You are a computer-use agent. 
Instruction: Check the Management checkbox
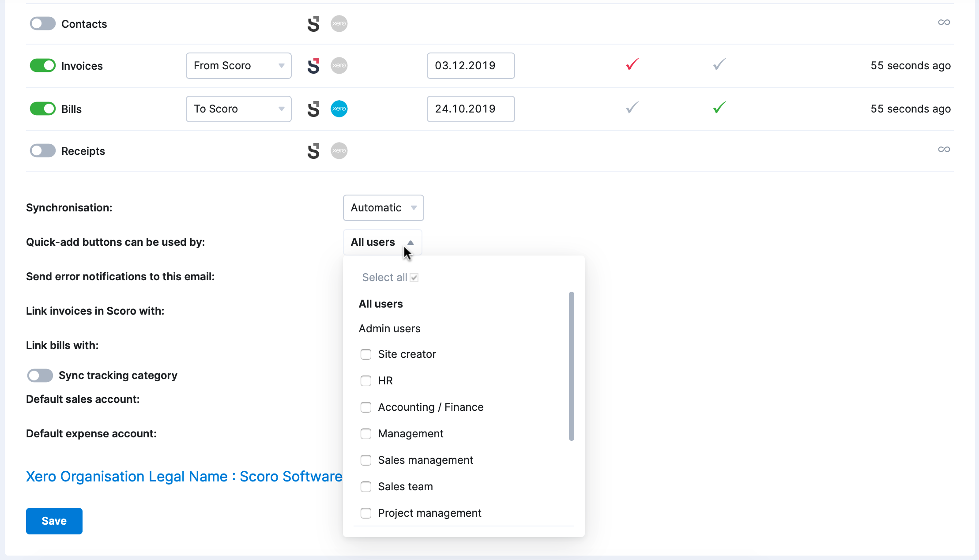point(366,434)
